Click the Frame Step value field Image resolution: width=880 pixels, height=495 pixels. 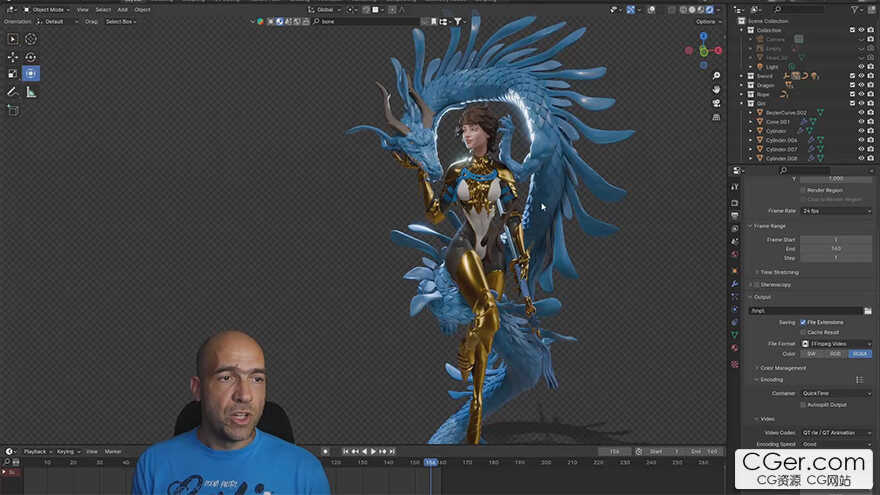[836, 258]
